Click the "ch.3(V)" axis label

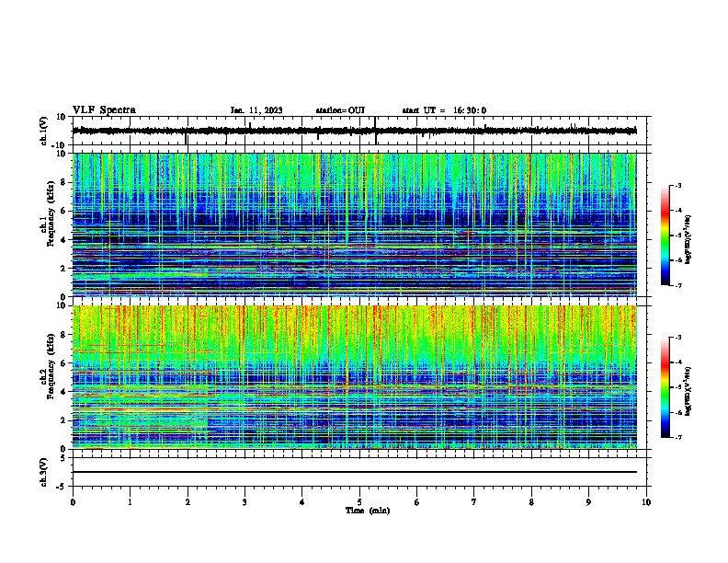click(x=43, y=472)
